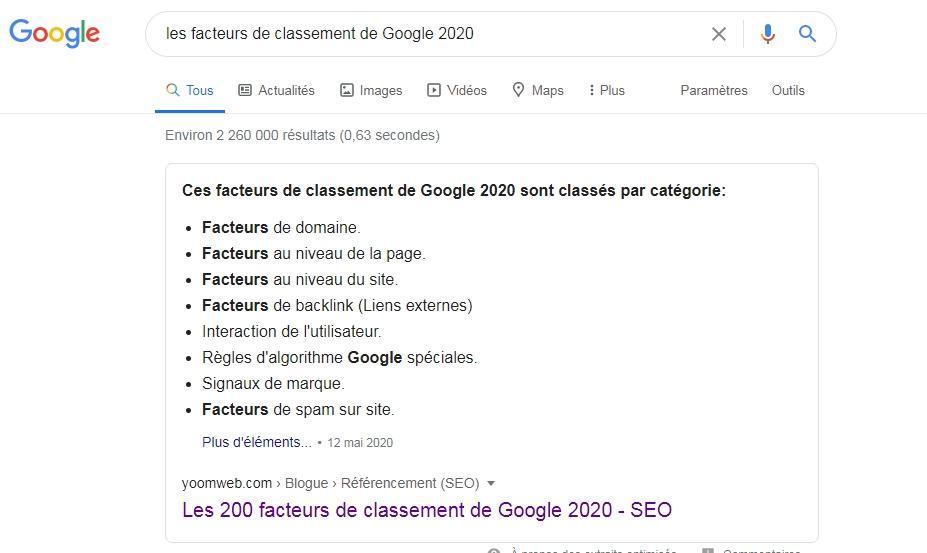Open the Vidéos results tab

(457, 90)
